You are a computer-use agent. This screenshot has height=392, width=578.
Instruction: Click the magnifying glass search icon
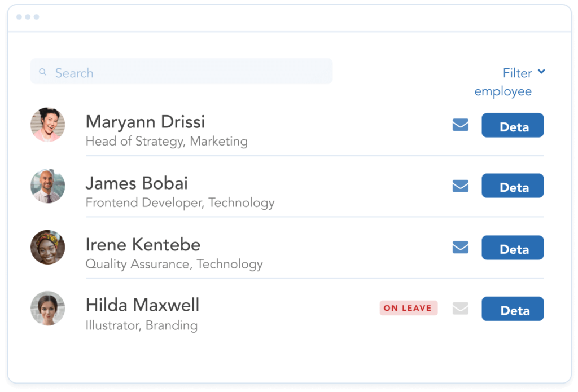pos(42,72)
